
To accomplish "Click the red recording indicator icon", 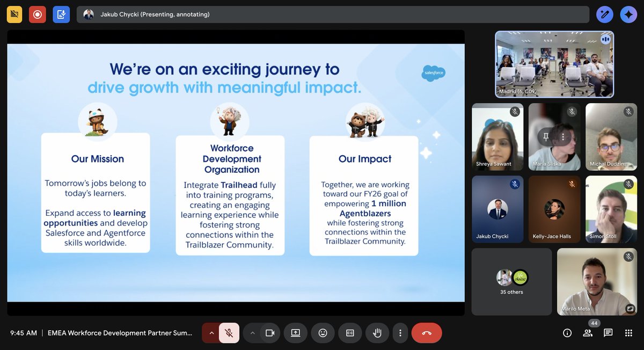I will pos(38,14).
